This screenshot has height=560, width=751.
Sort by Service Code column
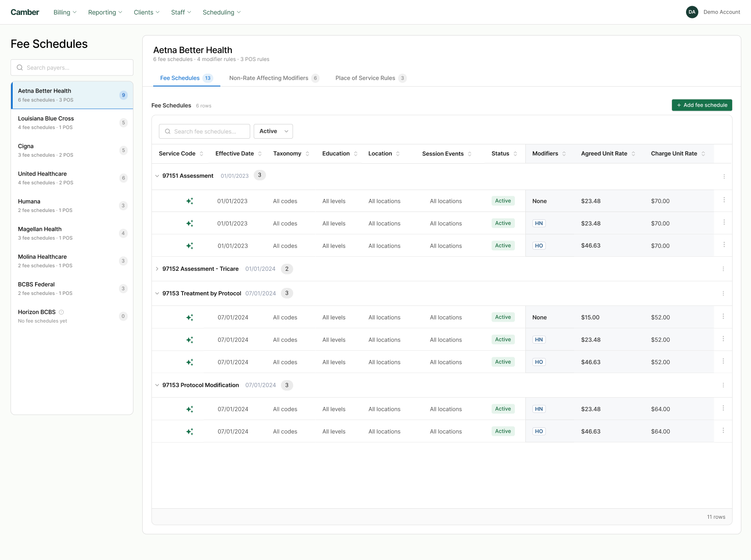201,154
